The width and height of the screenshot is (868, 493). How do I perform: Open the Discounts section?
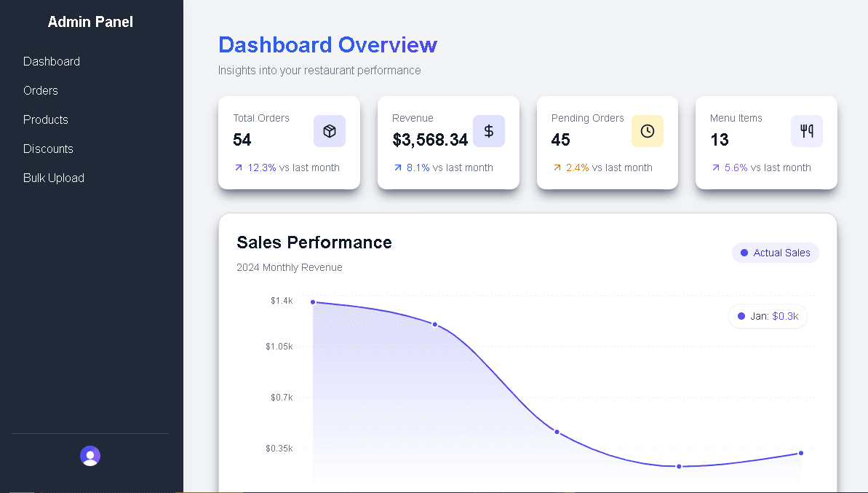coord(48,149)
